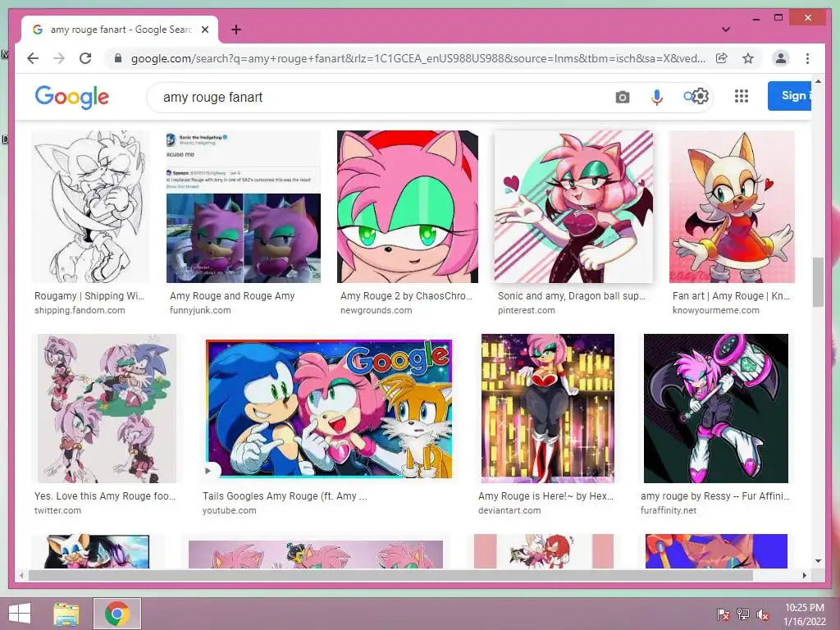Focus the amy rouge fanart search box
Screen dimensions: 840x630
375,97
